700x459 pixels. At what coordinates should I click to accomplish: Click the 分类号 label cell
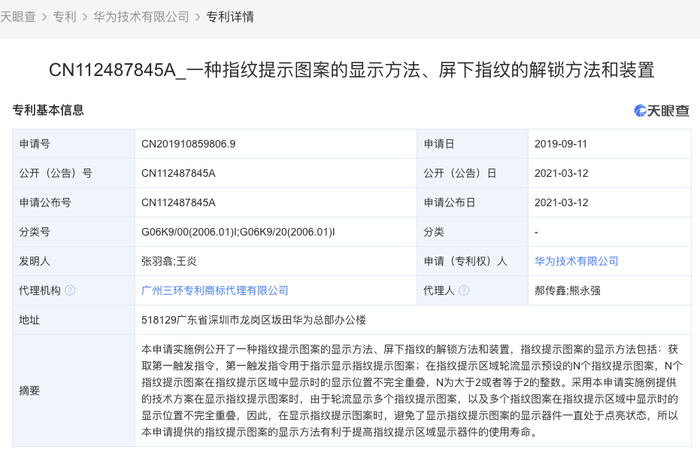pos(74,232)
